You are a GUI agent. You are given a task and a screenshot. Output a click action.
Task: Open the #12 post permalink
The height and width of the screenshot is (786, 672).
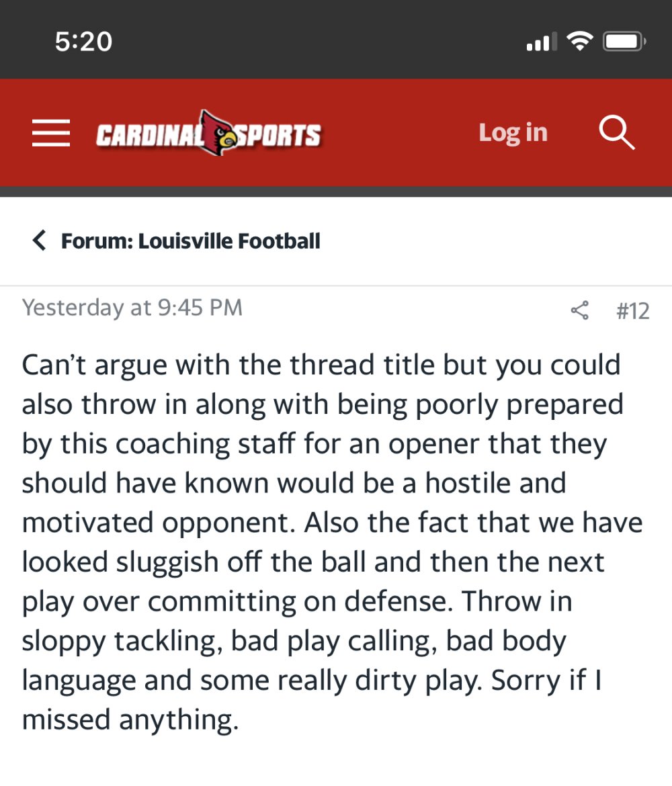pos(632,310)
